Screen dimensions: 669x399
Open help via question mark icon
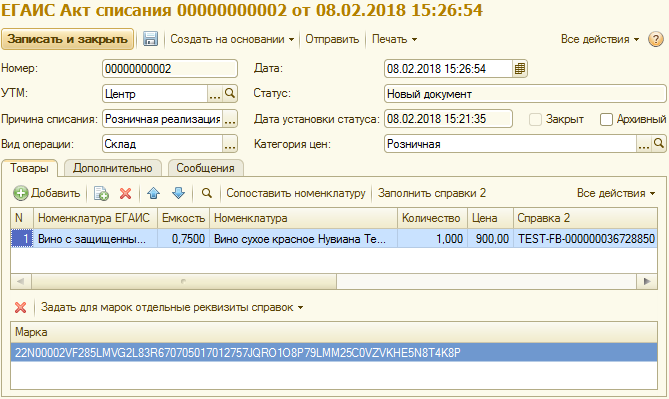[x=655, y=39]
